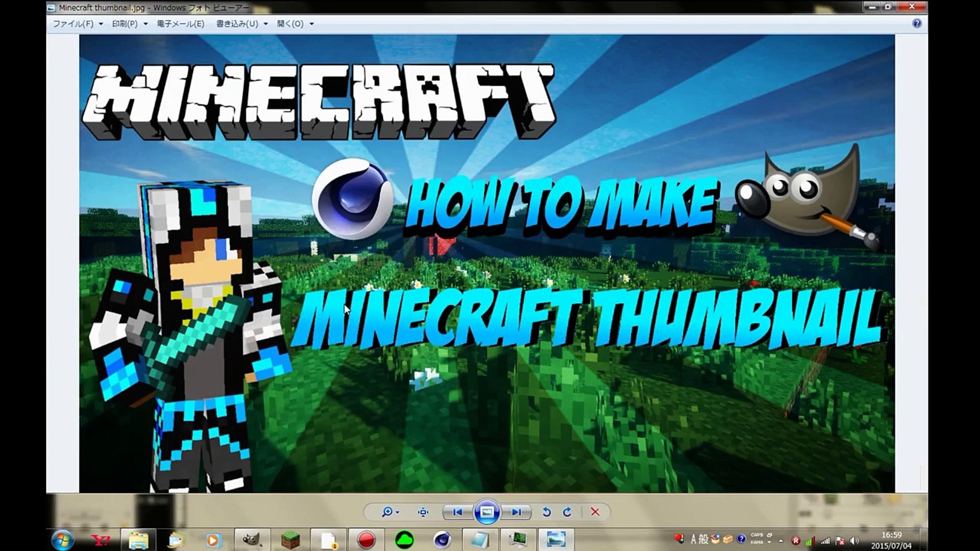Screen dimensions: 980x551
Task: Click the zoom magnifier button
Action: pos(387,512)
